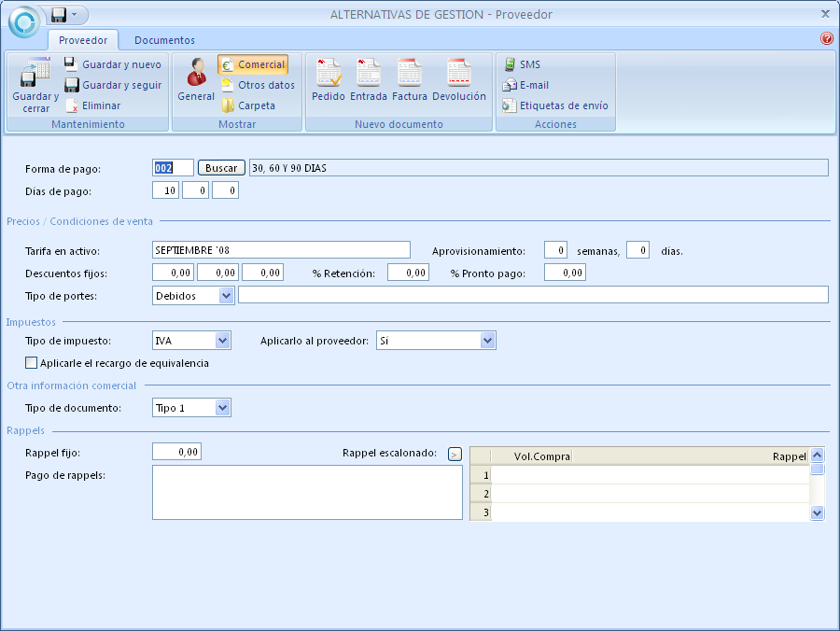Switch to the Documentos tab
This screenshot has width=840, height=631.
164,40
